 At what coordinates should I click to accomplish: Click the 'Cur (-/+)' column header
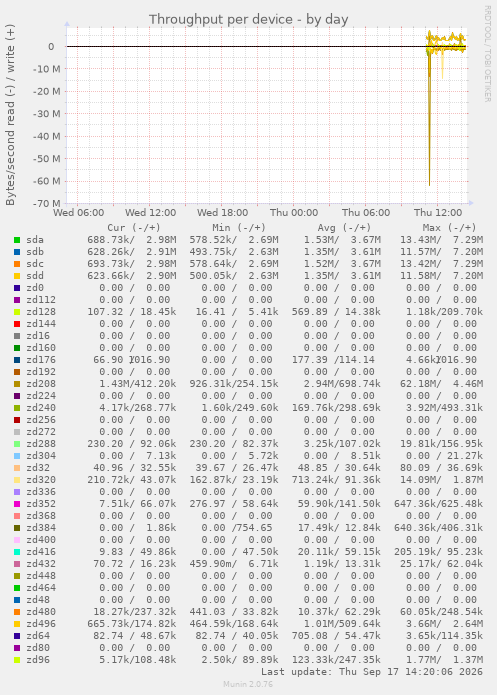pyautogui.click(x=134, y=228)
